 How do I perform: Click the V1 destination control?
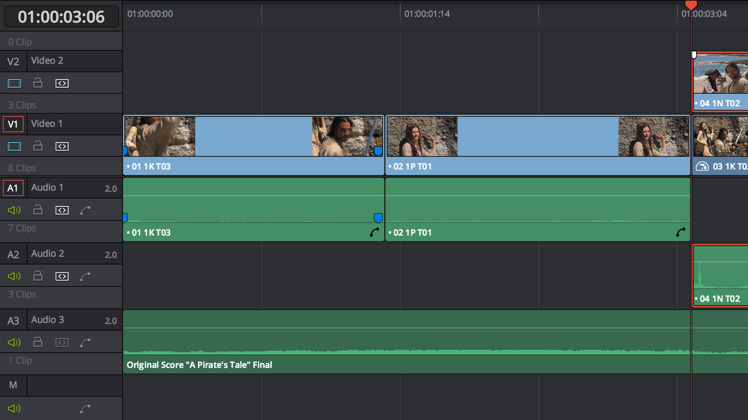coord(13,124)
